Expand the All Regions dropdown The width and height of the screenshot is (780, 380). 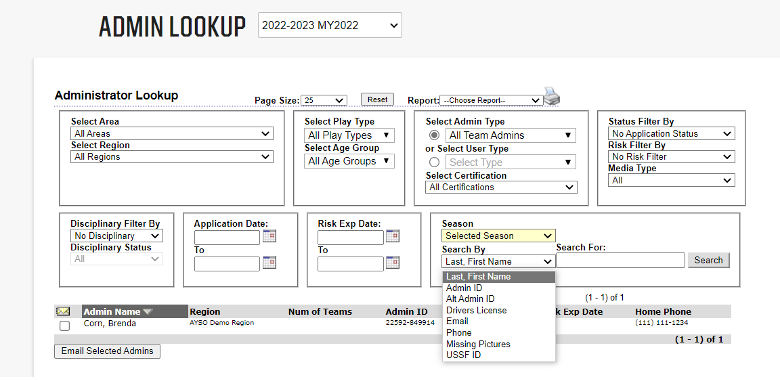tap(172, 157)
